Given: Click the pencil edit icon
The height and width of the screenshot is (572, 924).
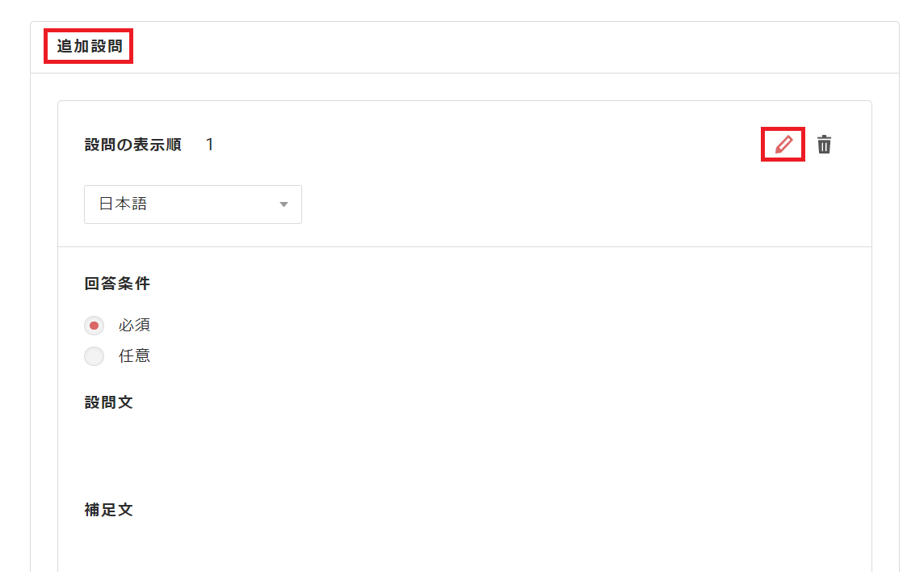Looking at the screenshot, I should click(x=783, y=145).
